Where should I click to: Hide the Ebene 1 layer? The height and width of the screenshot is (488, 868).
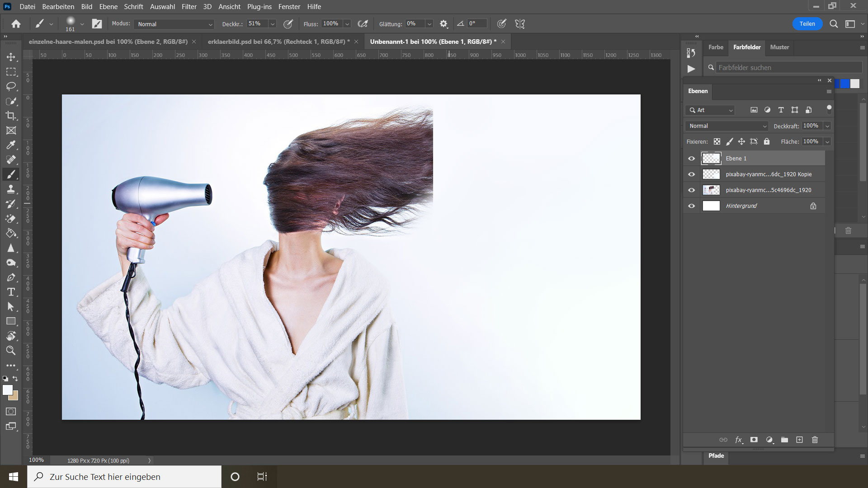point(691,159)
